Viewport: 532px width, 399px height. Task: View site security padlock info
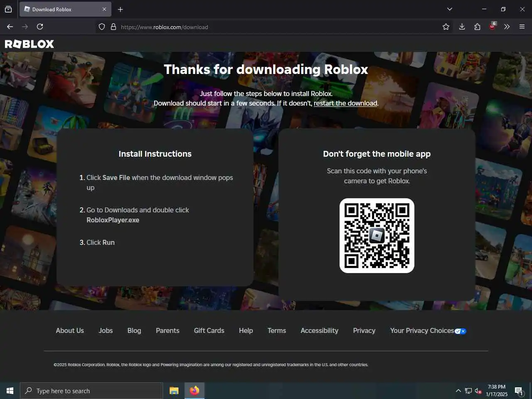click(x=113, y=27)
